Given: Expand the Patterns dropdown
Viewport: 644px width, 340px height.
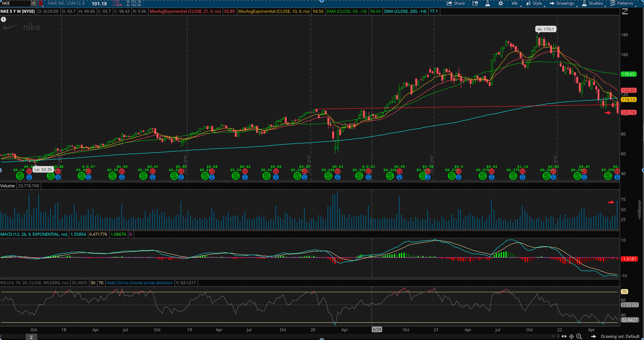Looking at the screenshot, I should (x=621, y=4).
